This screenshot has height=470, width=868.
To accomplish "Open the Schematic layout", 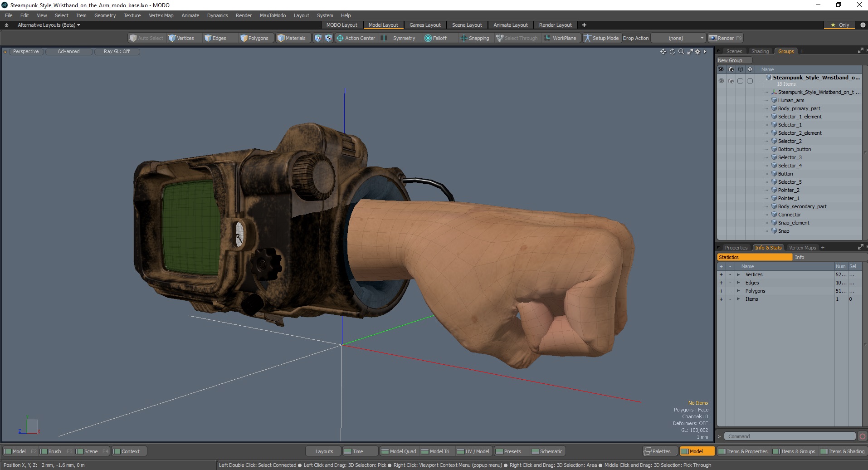I will [547, 451].
